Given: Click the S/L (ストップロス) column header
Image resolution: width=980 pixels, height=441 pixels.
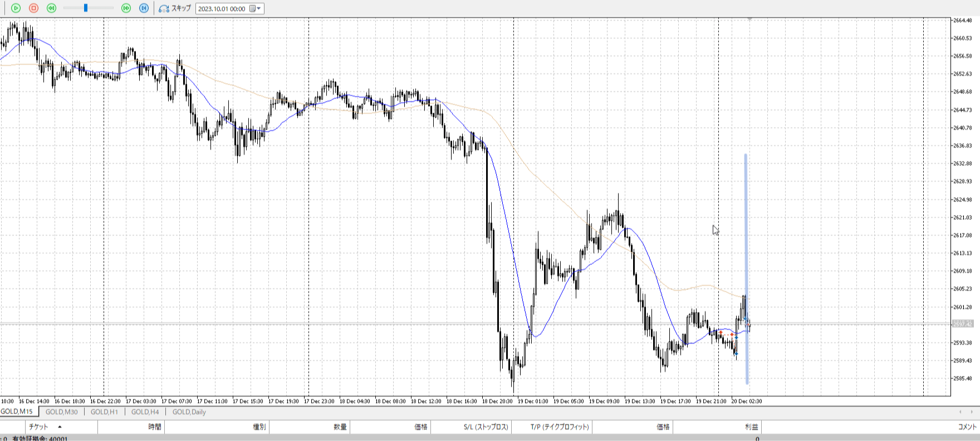Looking at the screenshot, I should [x=486, y=427].
